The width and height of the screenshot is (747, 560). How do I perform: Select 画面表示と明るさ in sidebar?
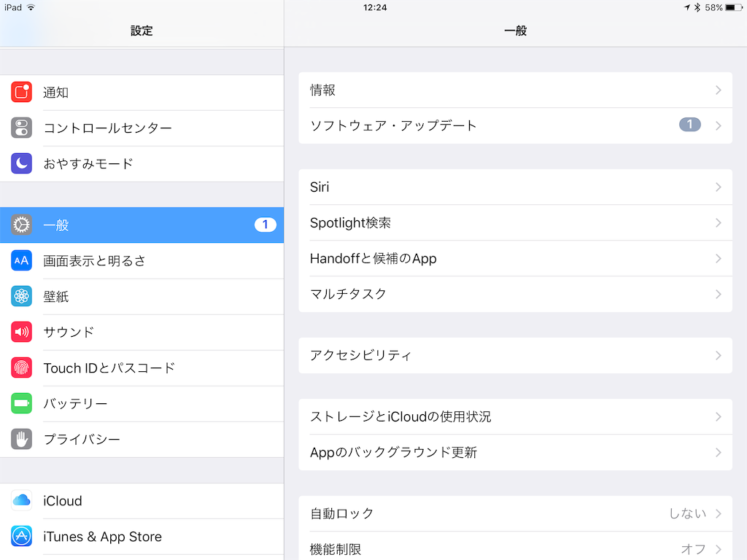pyautogui.click(x=142, y=261)
